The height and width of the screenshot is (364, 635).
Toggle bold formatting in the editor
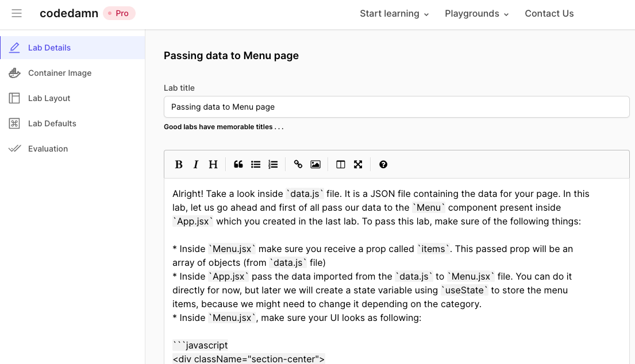(x=179, y=165)
